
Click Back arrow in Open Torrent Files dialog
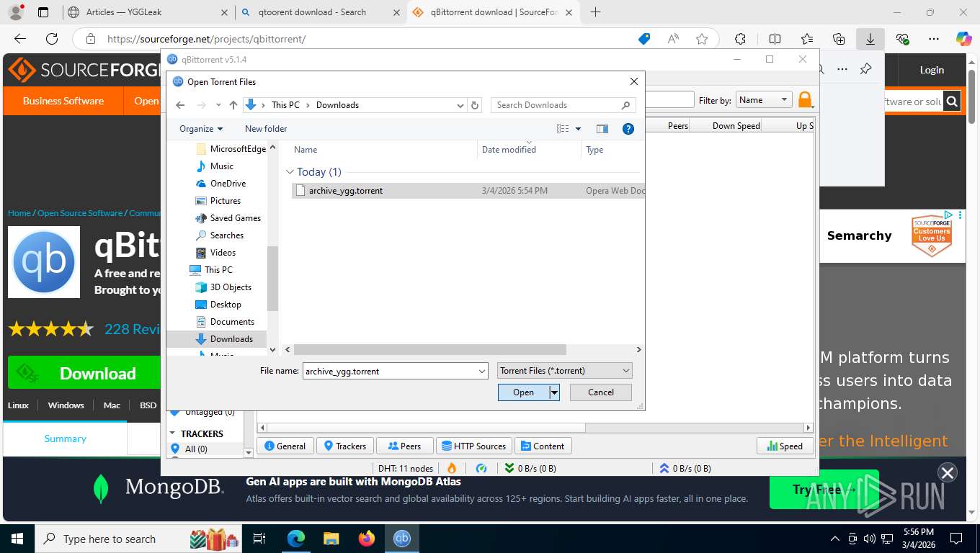pos(180,105)
